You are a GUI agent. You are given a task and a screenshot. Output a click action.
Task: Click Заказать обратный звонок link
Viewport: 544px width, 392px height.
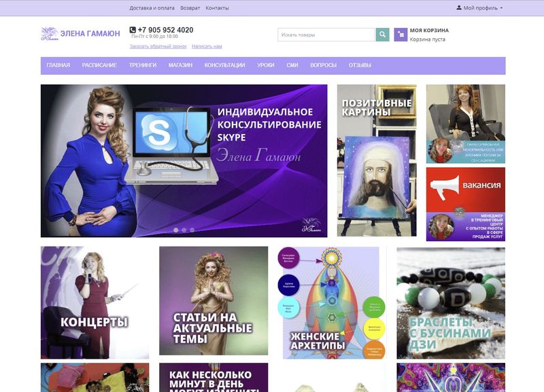(158, 46)
